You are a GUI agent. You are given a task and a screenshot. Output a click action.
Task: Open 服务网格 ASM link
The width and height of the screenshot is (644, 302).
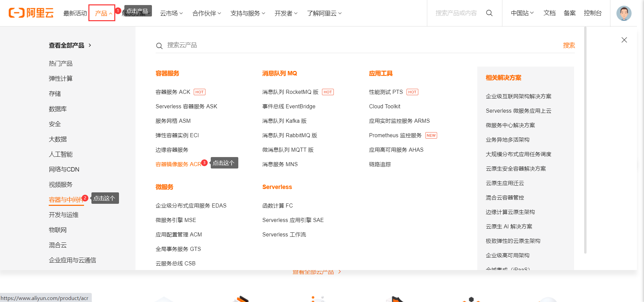[173, 121]
